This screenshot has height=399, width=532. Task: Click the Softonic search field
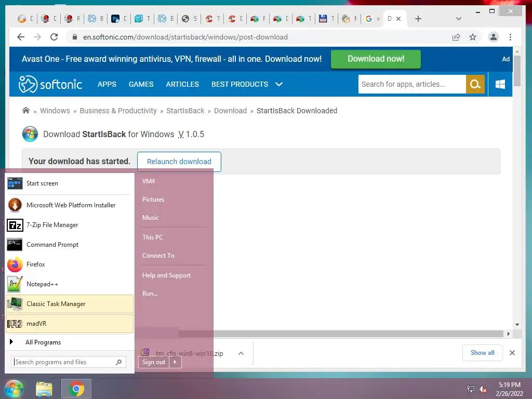412,84
